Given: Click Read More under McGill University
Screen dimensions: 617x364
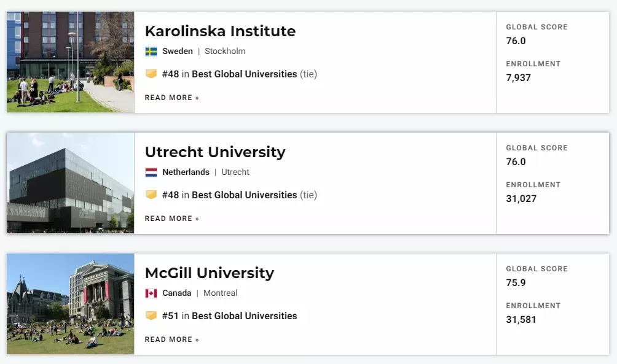Looking at the screenshot, I should coord(172,339).
